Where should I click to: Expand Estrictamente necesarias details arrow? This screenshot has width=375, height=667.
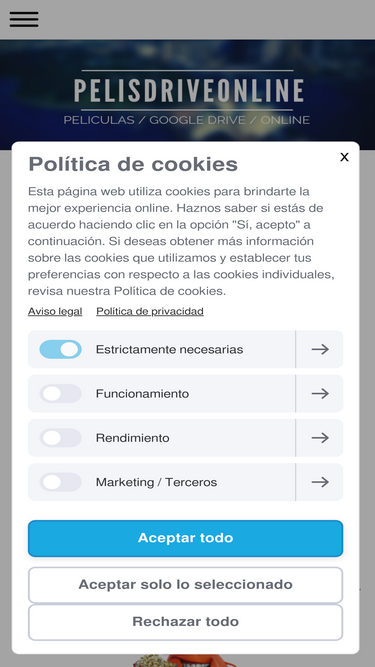(320, 349)
